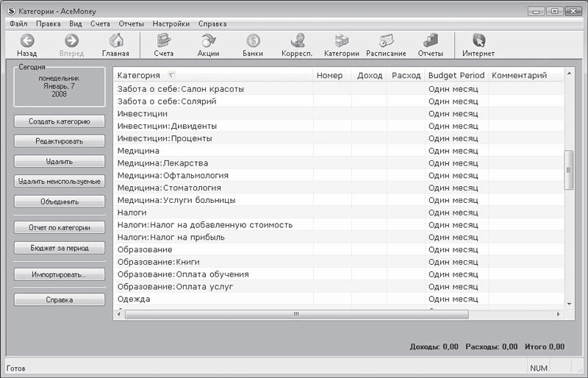The height and width of the screenshot is (378, 588).
Task: Click the horizontal scrollbar right arrow
Action: pos(559,314)
